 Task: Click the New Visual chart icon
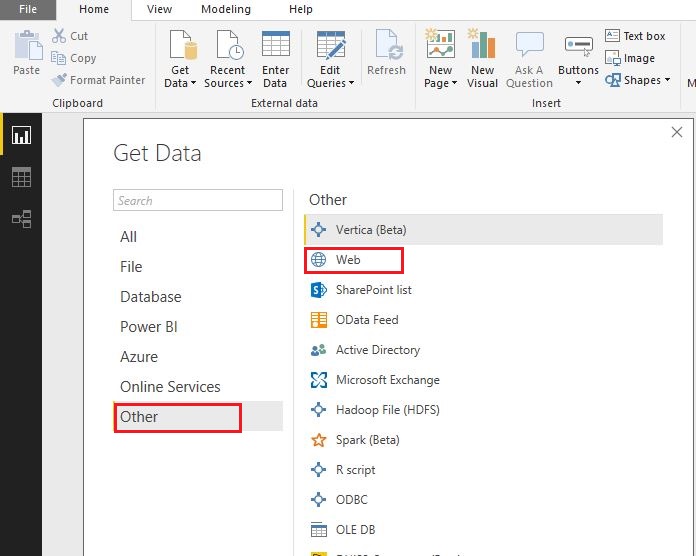point(482,46)
